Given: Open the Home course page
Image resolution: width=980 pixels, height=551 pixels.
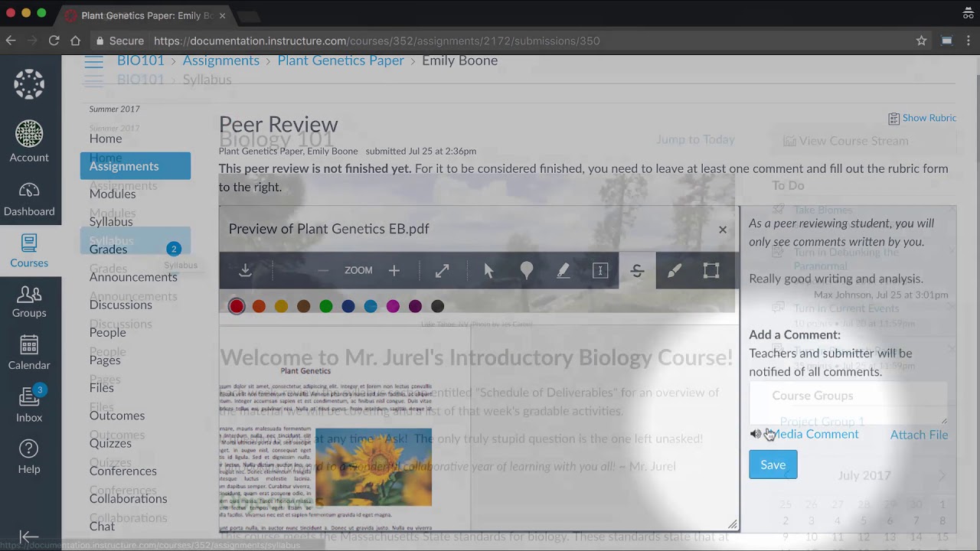Looking at the screenshot, I should [106, 139].
